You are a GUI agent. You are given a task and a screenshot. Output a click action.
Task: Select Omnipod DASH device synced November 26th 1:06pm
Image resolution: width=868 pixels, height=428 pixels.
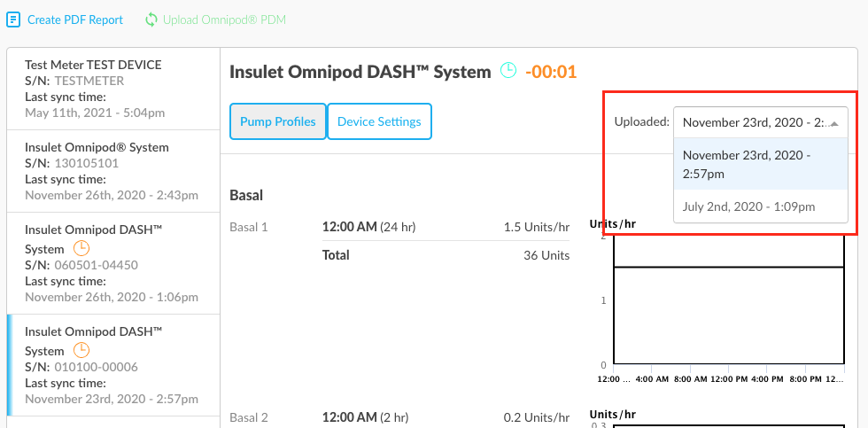(113, 263)
